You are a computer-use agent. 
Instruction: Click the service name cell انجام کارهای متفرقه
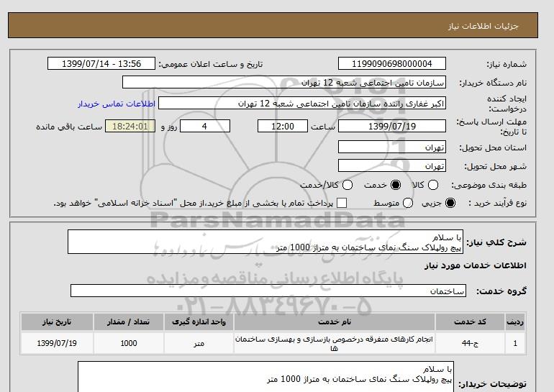point(335,343)
